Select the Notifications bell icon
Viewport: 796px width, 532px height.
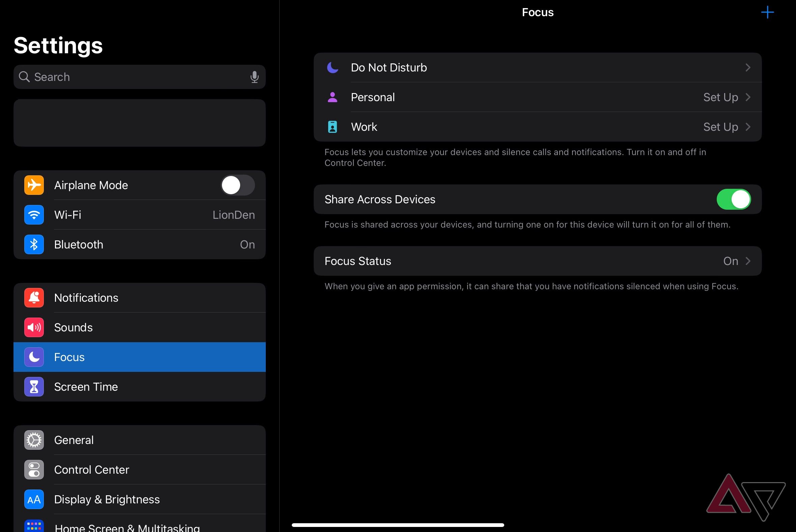tap(34, 298)
